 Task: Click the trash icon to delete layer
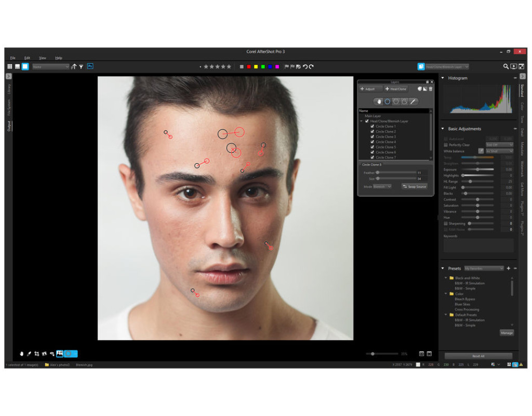tap(431, 89)
